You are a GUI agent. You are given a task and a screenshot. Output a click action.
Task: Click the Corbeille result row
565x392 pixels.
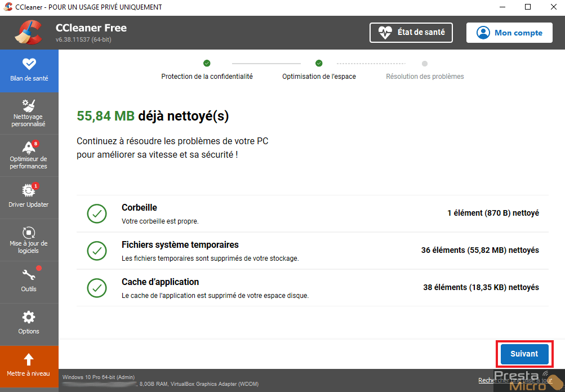click(313, 213)
